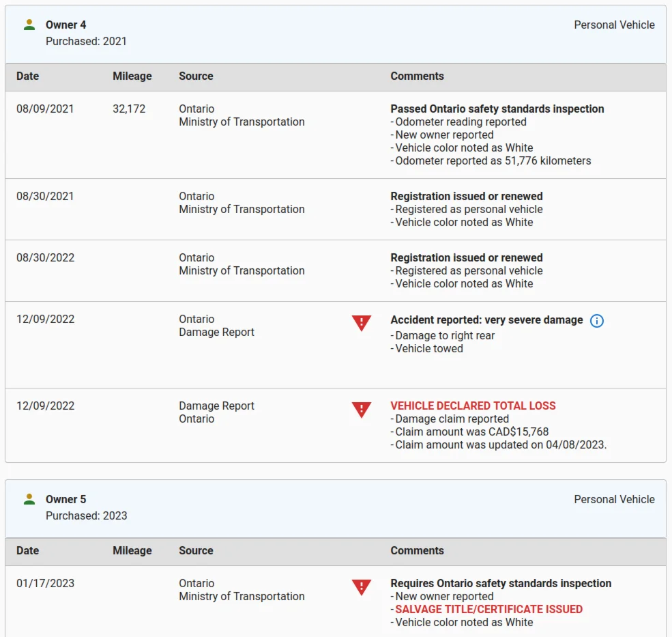Click the Owner 5 heading text
672x637 pixels.
click(x=65, y=499)
